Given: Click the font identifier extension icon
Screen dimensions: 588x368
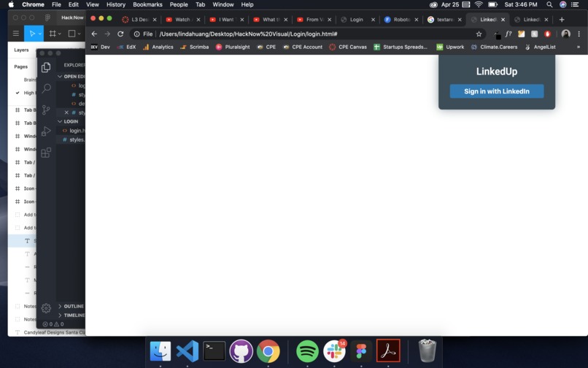Looking at the screenshot, I should click(x=508, y=34).
